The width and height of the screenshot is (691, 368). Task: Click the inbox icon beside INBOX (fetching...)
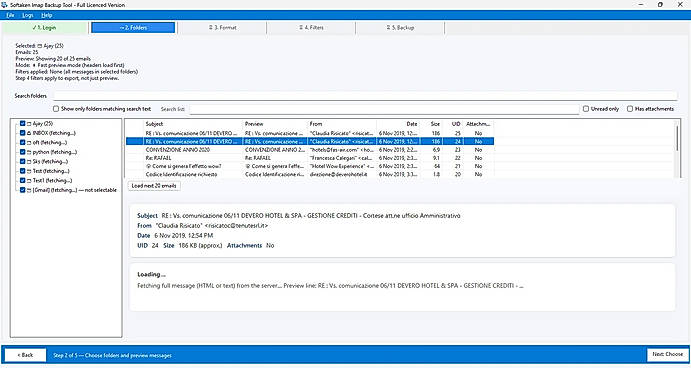29,133
